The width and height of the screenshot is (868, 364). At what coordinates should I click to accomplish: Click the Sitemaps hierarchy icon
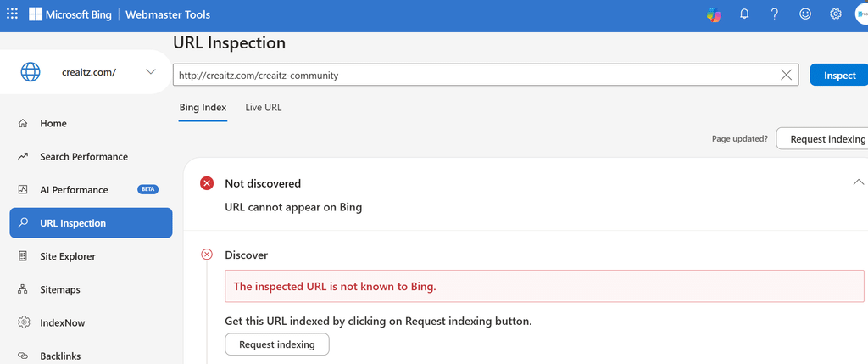[23, 289]
